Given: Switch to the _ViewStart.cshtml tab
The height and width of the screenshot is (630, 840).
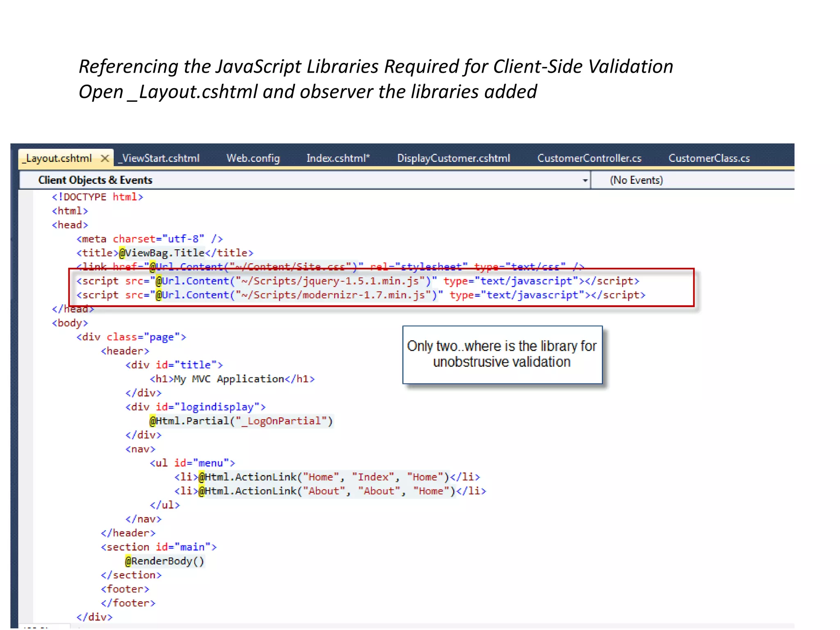Looking at the screenshot, I should [159, 158].
